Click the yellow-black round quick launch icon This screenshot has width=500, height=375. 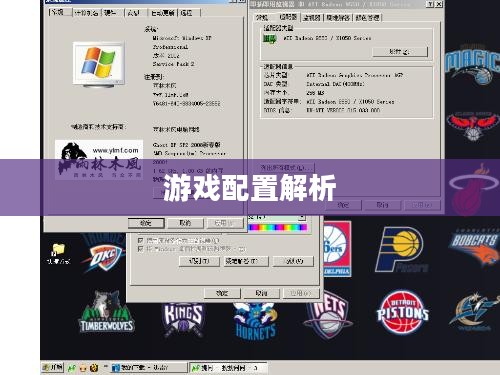pyautogui.click(x=94, y=368)
